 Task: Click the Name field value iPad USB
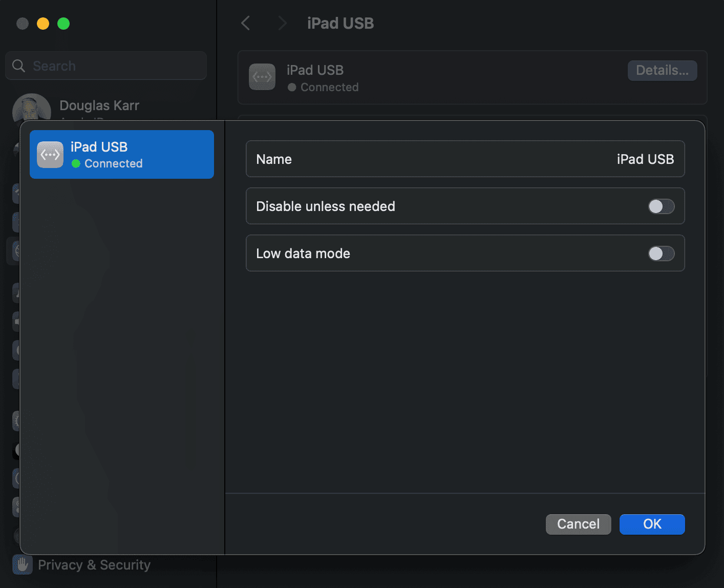pos(645,159)
